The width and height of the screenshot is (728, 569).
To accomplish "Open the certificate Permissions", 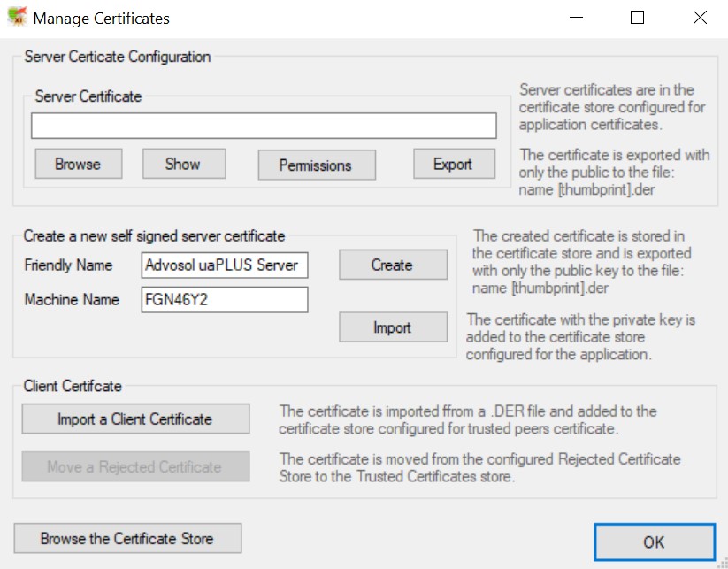I will (316, 165).
